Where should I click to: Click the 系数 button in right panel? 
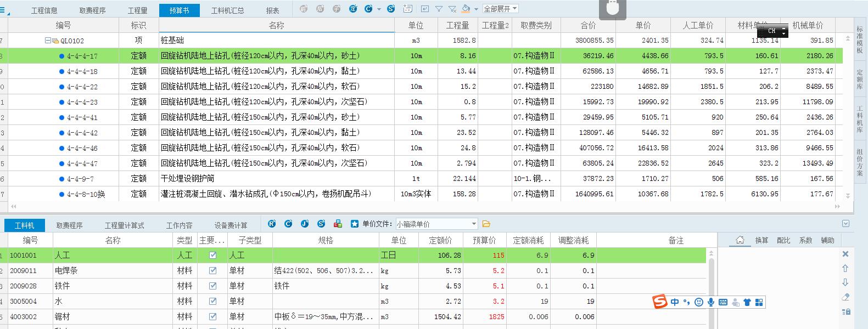(x=805, y=240)
